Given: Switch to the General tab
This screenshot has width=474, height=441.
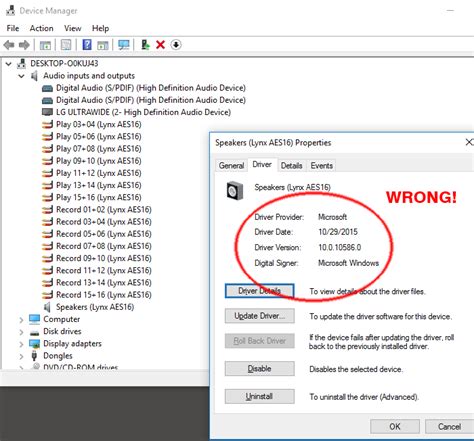Looking at the screenshot, I should point(231,165).
